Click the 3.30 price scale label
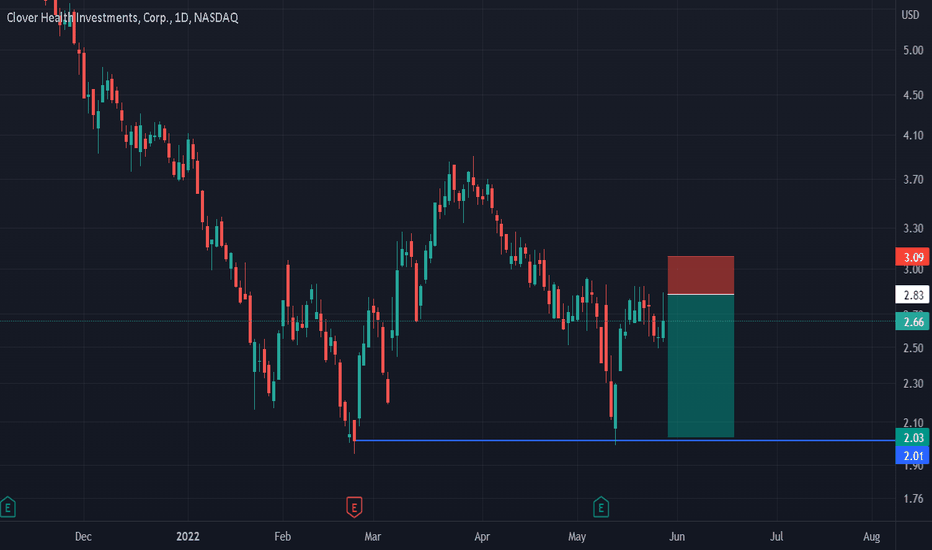The image size is (932, 550). (913, 228)
